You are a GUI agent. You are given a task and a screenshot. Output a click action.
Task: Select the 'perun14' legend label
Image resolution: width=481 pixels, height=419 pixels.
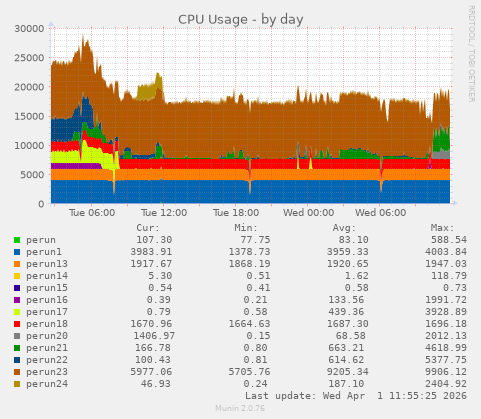[x=47, y=276]
